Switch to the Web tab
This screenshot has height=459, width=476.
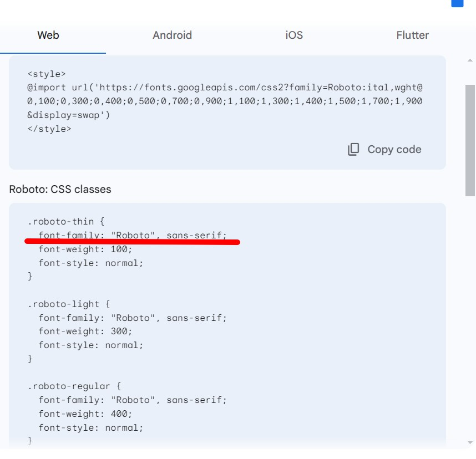point(48,35)
